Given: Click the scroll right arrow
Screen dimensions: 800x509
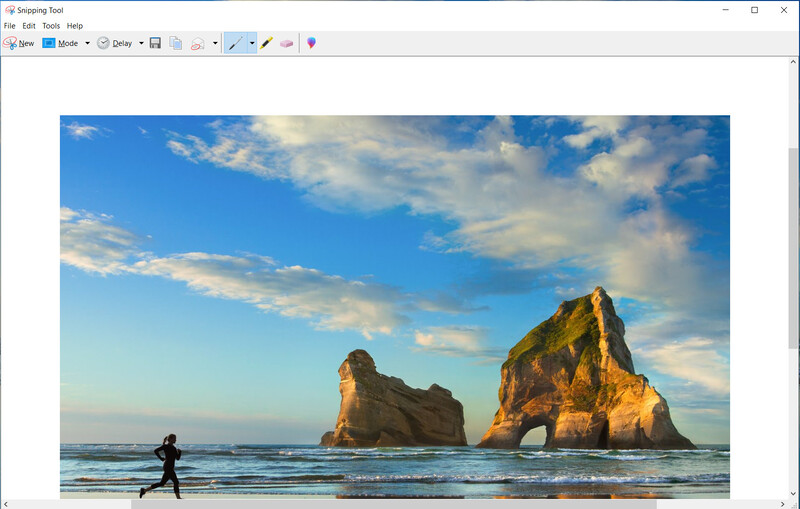Looking at the screenshot, I should point(783,504).
